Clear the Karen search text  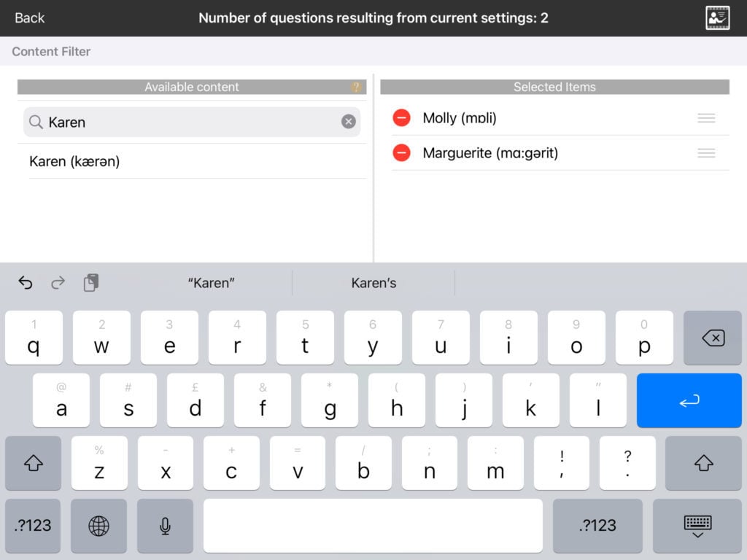(x=348, y=122)
